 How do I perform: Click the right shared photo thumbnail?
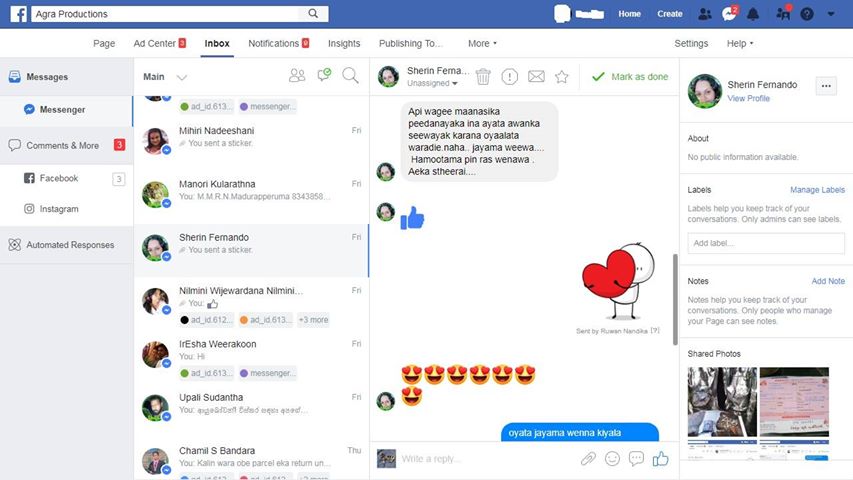tap(794, 402)
